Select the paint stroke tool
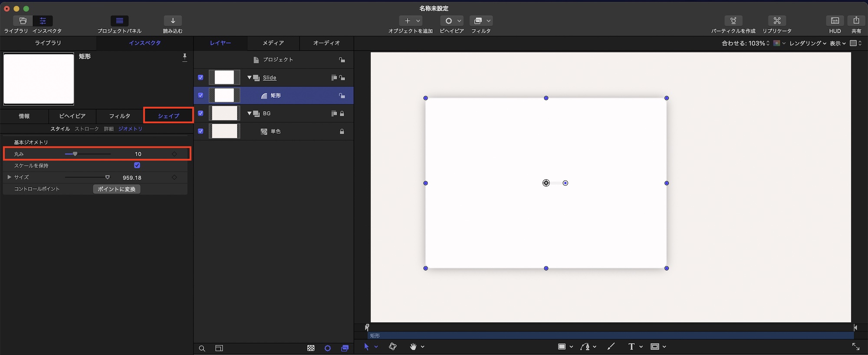This screenshot has width=868, height=355. (611, 346)
